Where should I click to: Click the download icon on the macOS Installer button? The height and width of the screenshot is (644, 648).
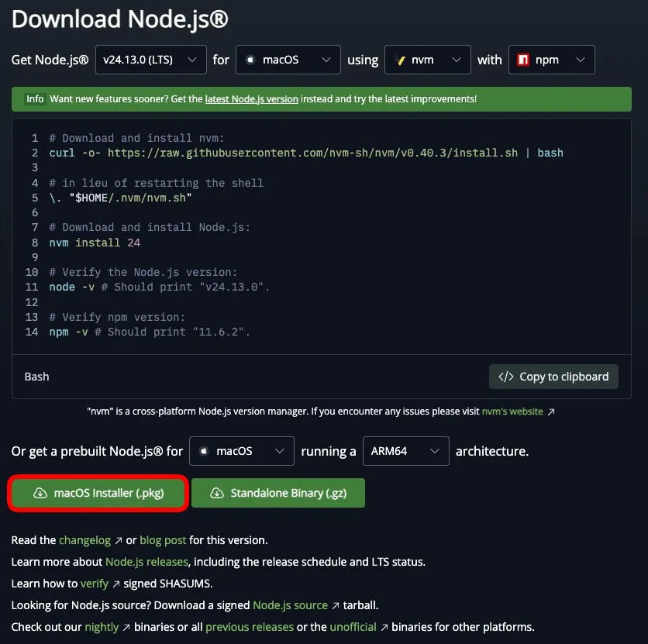tap(42, 493)
